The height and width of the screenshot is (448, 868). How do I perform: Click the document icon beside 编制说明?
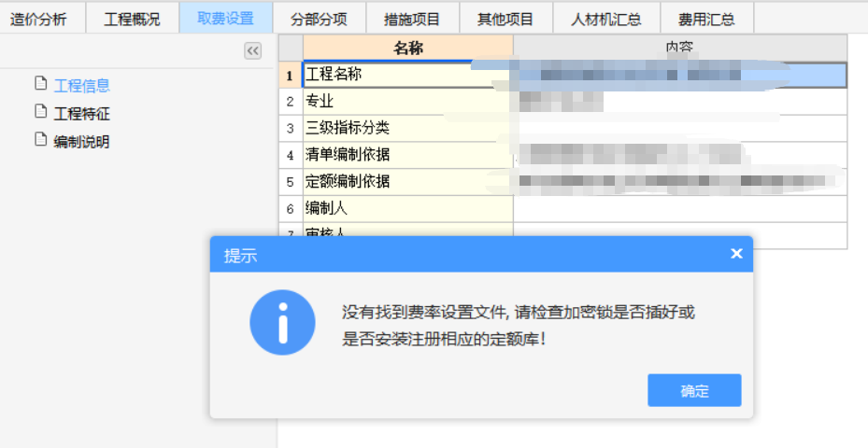point(40,139)
